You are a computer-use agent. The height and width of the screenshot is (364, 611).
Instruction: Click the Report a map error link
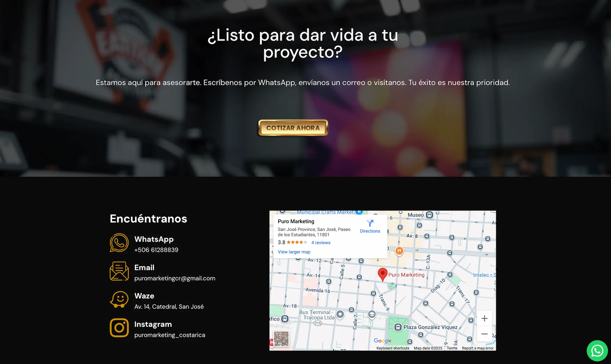(477, 348)
